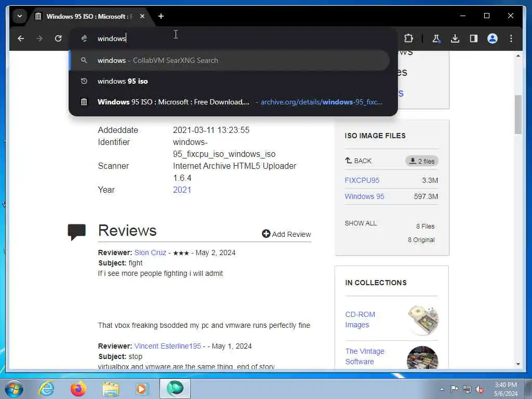Toggle the side panel icon
532x399 pixels.
[474, 38]
